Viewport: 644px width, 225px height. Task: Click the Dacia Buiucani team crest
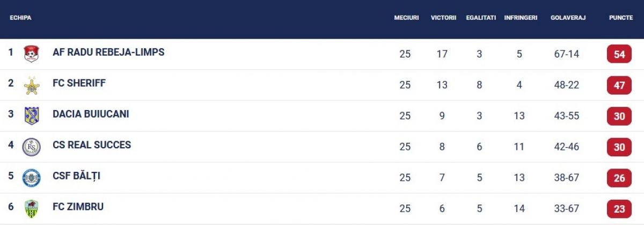point(32,115)
